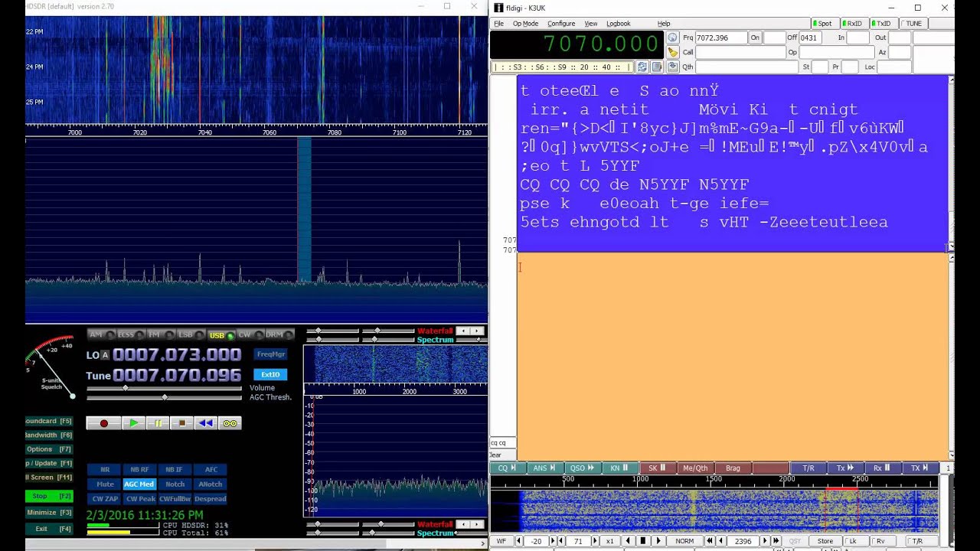Click the fast-rewind waterfall frequency arrow
The image size is (980, 551).
tap(708, 541)
